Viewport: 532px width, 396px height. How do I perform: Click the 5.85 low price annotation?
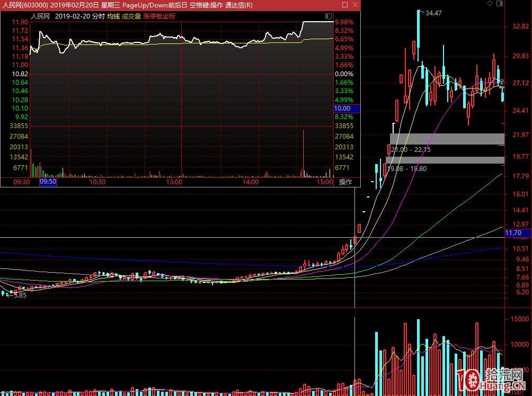[20, 295]
